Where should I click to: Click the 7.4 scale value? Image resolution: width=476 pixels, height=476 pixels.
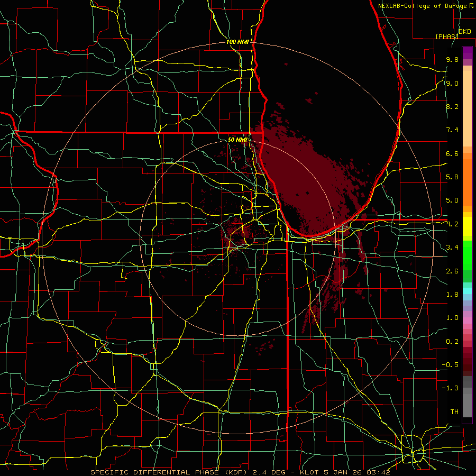[x=452, y=130]
